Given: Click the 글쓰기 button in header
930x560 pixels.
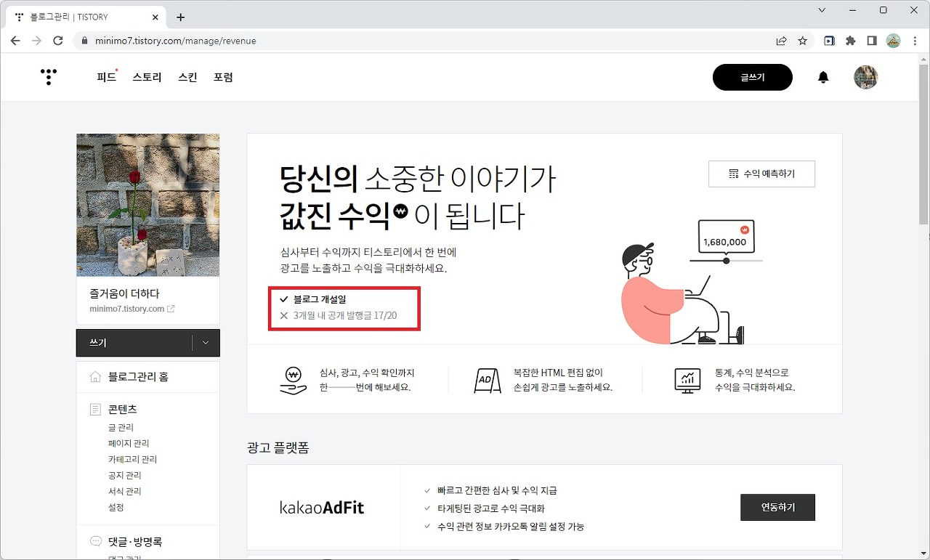Looking at the screenshot, I should click(753, 77).
